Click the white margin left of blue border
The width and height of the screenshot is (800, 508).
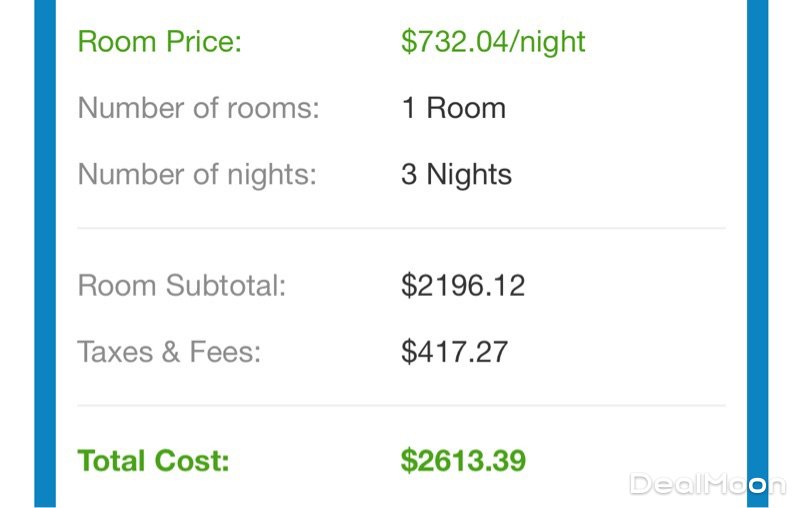[16, 250]
